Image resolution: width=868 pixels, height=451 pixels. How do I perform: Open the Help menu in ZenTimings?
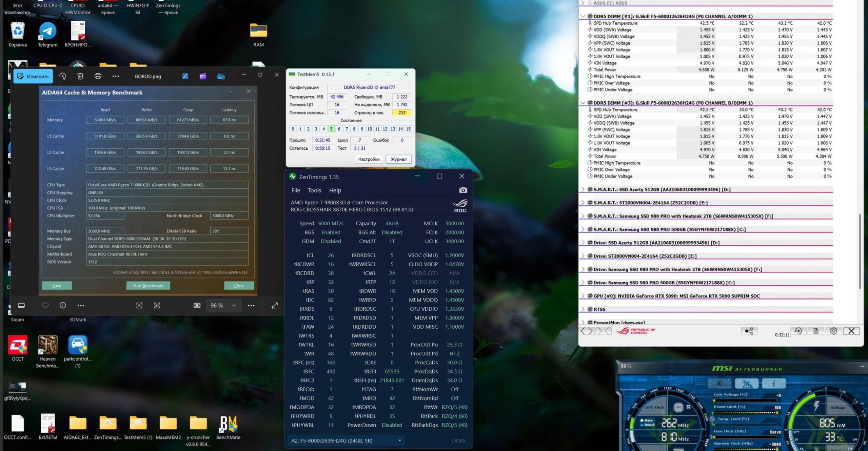coord(335,190)
